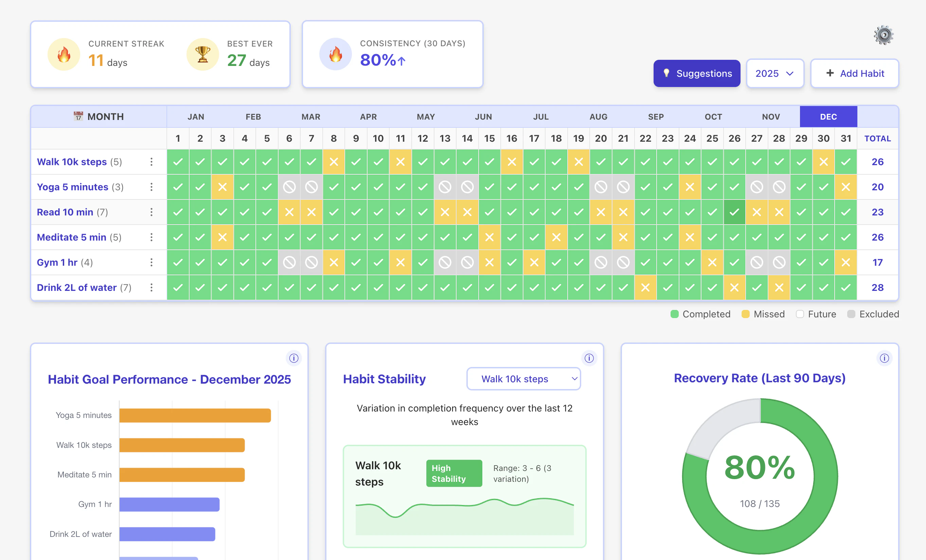Open the settings gear icon

884,35
